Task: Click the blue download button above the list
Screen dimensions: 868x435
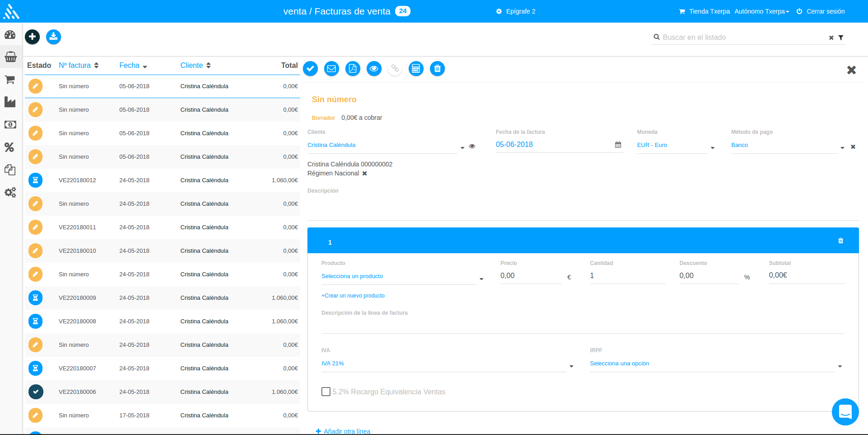Action: (53, 37)
